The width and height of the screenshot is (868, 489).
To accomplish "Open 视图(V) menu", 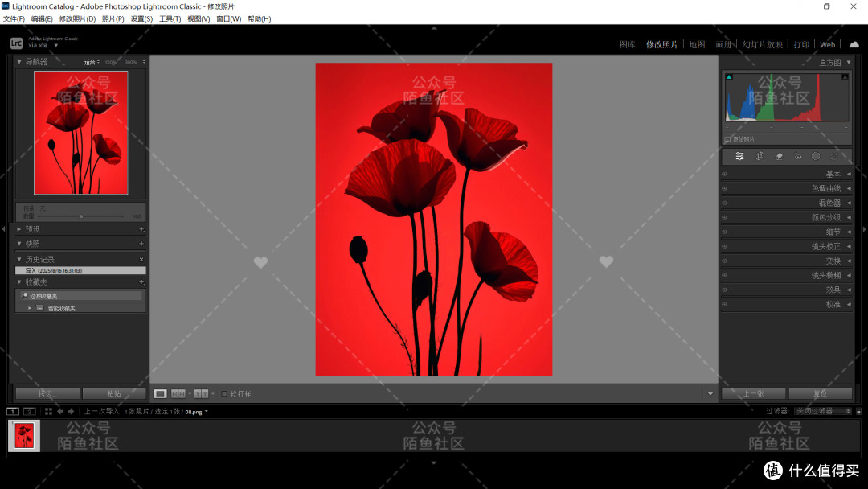I will coord(199,18).
